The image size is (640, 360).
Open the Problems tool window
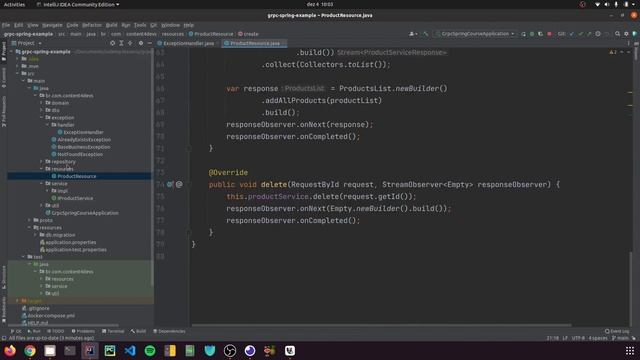click(x=83, y=331)
